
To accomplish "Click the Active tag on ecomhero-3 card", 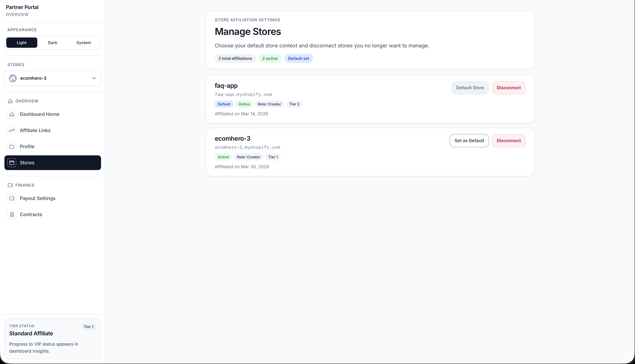I will [223, 157].
